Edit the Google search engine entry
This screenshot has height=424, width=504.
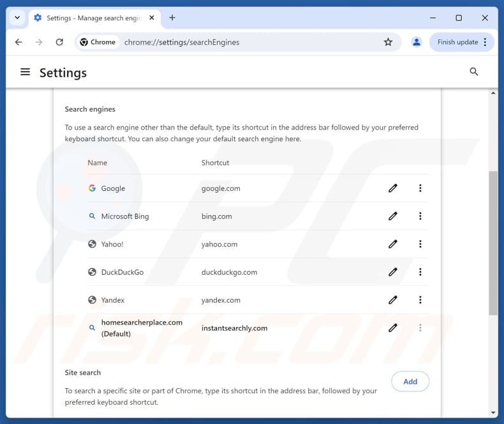coord(393,188)
